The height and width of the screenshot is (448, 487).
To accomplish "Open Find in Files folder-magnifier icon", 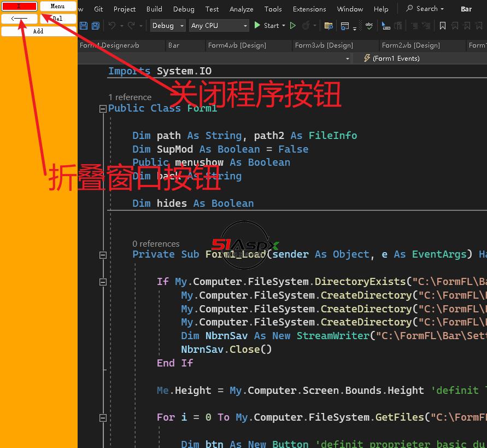I will pos(328,26).
